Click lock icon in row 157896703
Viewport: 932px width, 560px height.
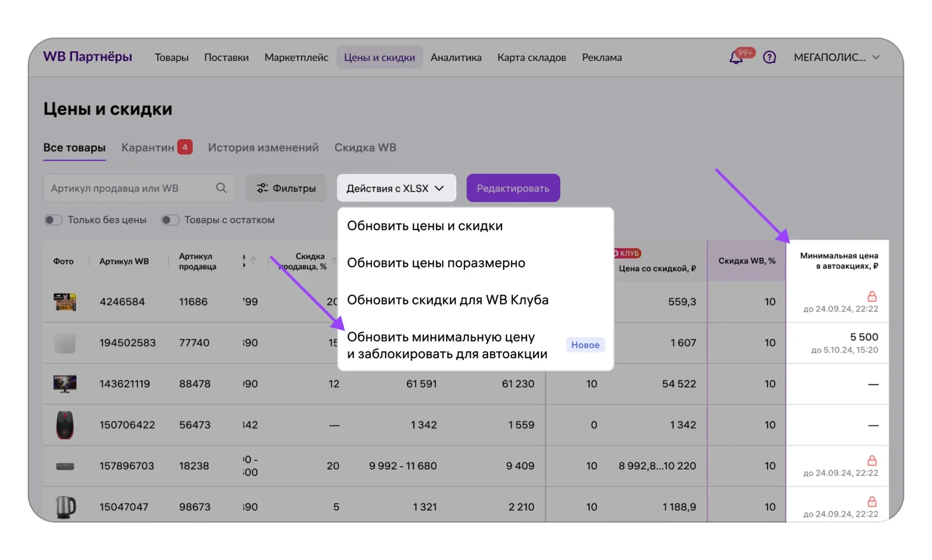pyautogui.click(x=872, y=460)
